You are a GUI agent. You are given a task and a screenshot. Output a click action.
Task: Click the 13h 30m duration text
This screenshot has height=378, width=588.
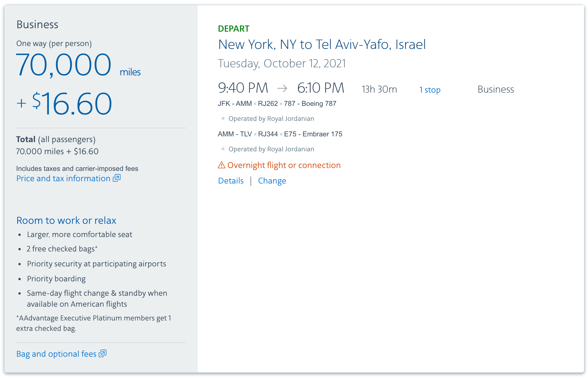379,89
